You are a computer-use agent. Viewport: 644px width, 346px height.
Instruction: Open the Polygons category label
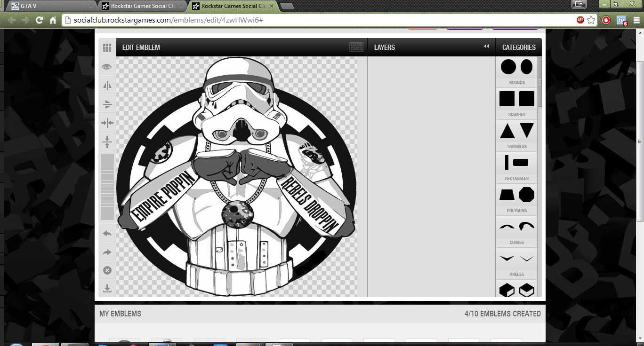click(517, 211)
